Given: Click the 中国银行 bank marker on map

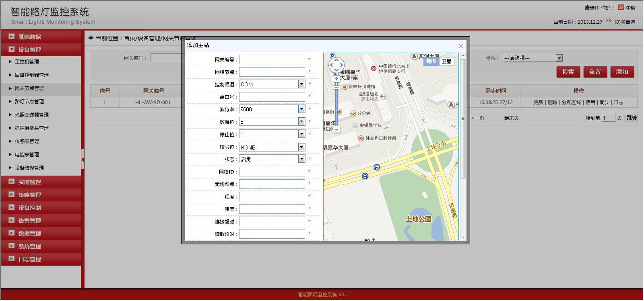Looking at the screenshot, I should 374,69.
